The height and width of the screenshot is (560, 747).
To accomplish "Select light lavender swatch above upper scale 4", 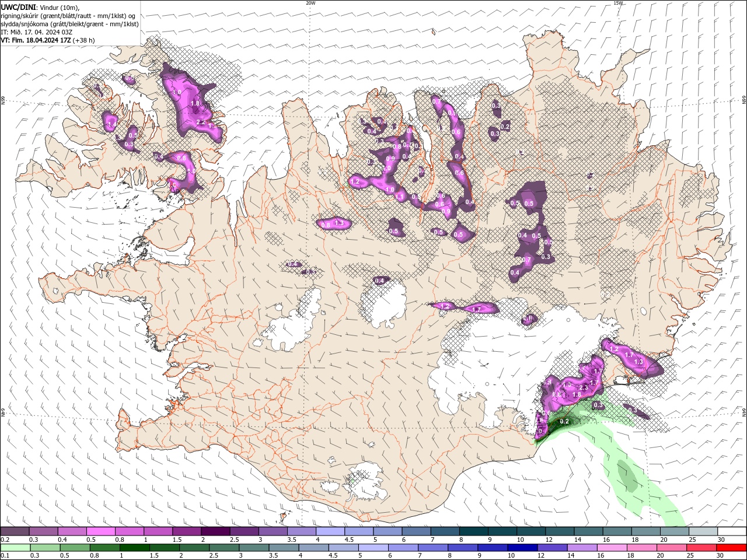I will [x=329, y=531].
